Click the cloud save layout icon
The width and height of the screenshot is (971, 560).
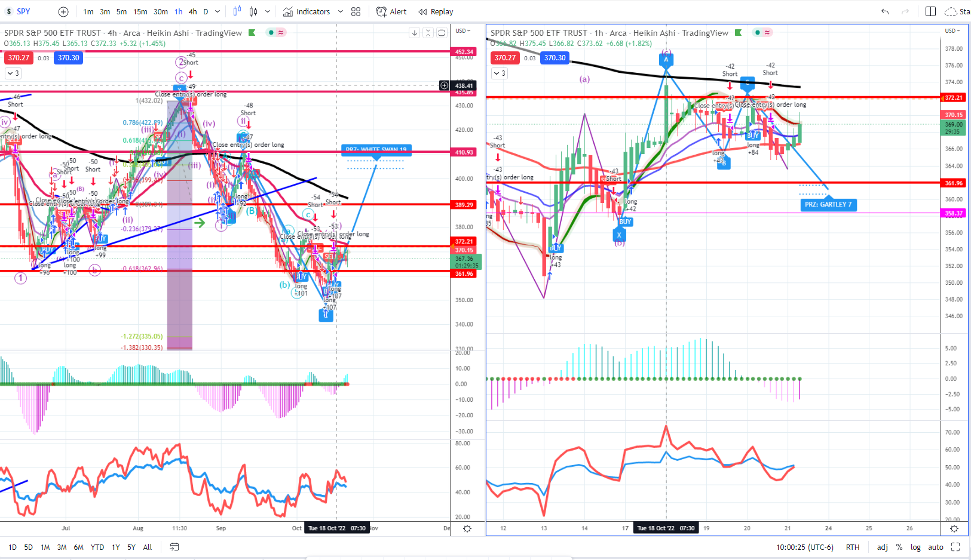[951, 11]
